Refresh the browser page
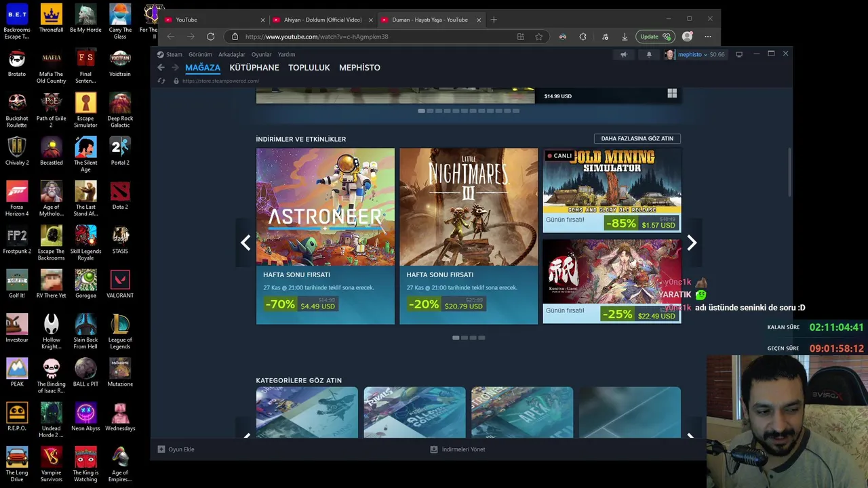This screenshot has width=868, height=488. (x=211, y=37)
